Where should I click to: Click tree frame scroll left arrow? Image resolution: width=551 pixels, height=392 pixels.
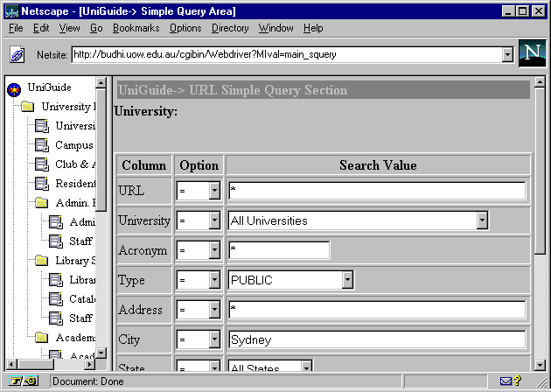(x=11, y=364)
